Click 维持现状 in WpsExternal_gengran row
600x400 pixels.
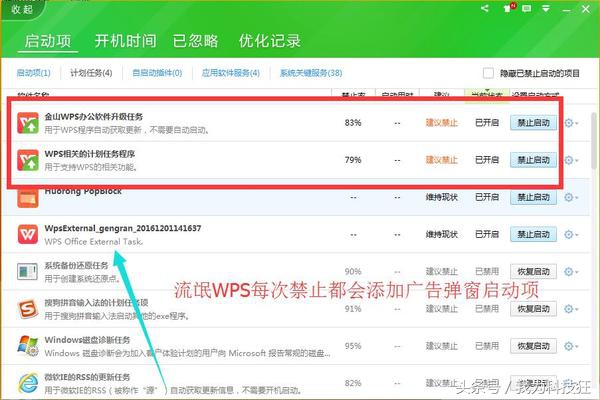pos(442,234)
